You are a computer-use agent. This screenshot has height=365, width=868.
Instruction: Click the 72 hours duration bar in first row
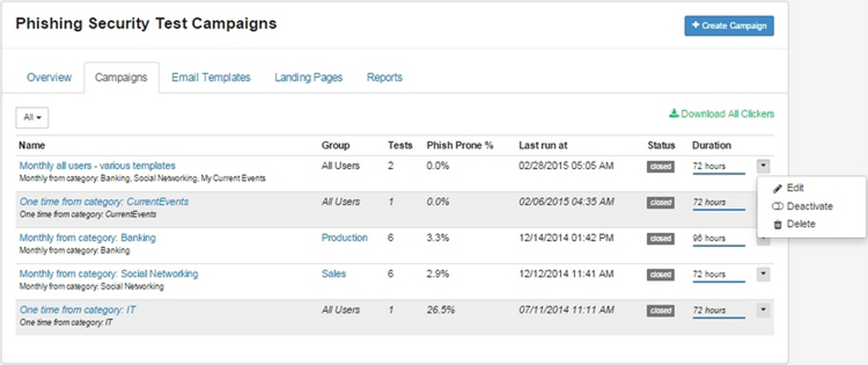(x=718, y=167)
